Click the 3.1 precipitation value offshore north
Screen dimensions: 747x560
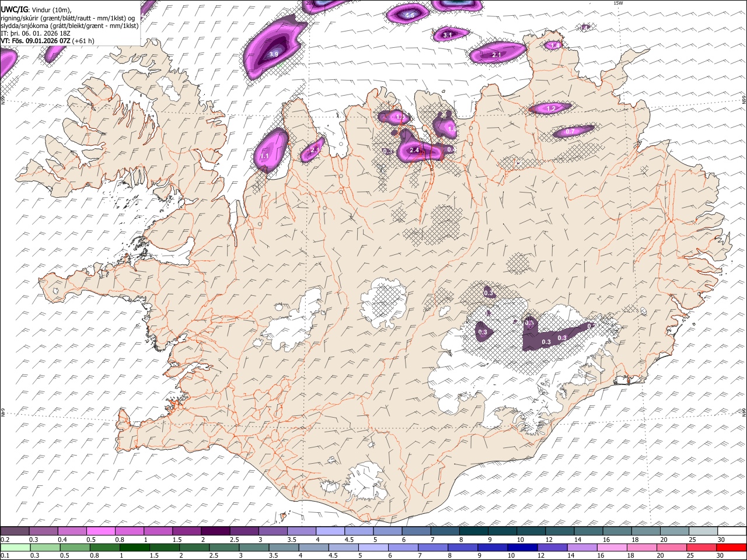coord(448,36)
